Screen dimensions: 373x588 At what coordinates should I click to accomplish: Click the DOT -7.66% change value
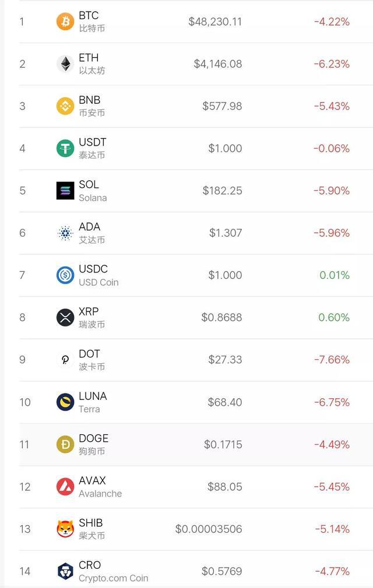point(332,360)
